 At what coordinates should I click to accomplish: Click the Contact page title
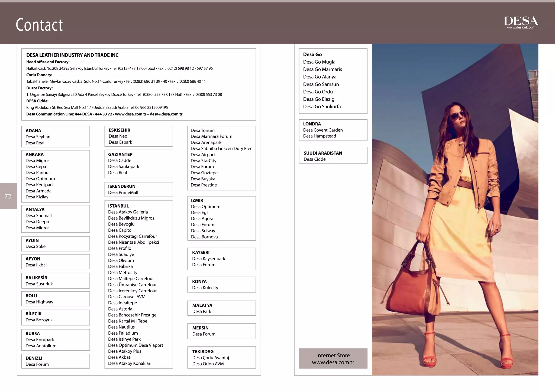[39, 25]
